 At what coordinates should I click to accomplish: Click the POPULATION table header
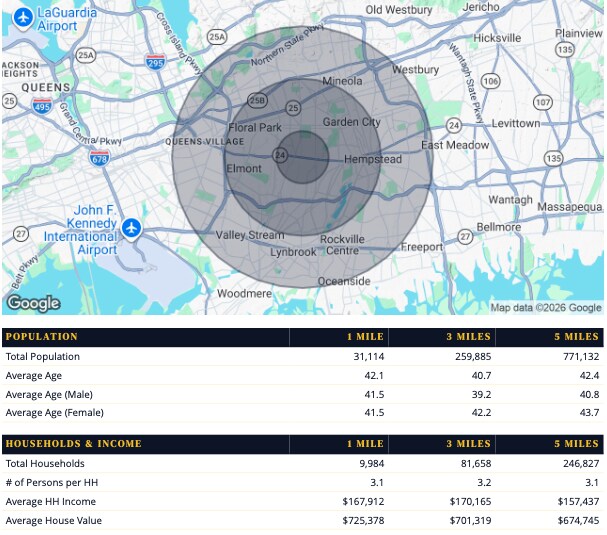point(42,336)
